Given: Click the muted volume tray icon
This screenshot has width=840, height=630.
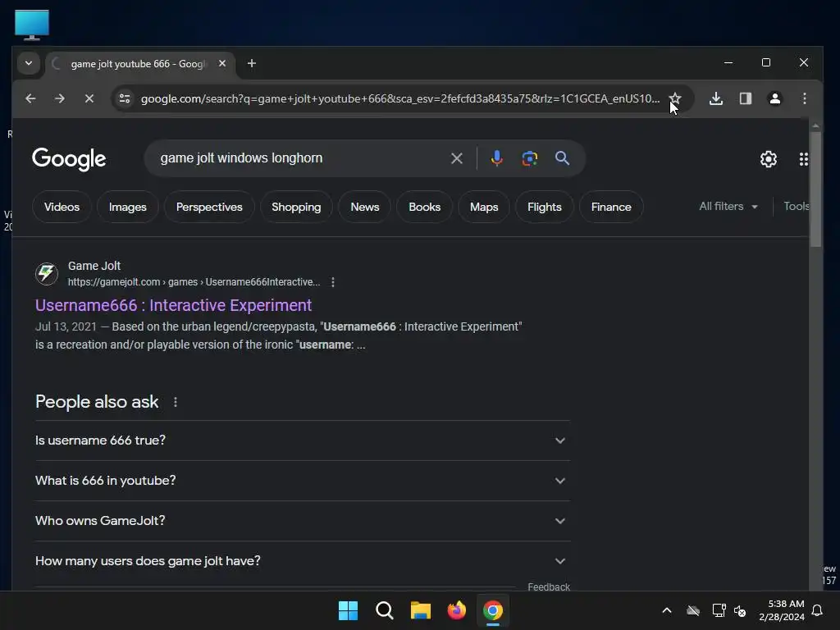Looking at the screenshot, I should point(740,610).
